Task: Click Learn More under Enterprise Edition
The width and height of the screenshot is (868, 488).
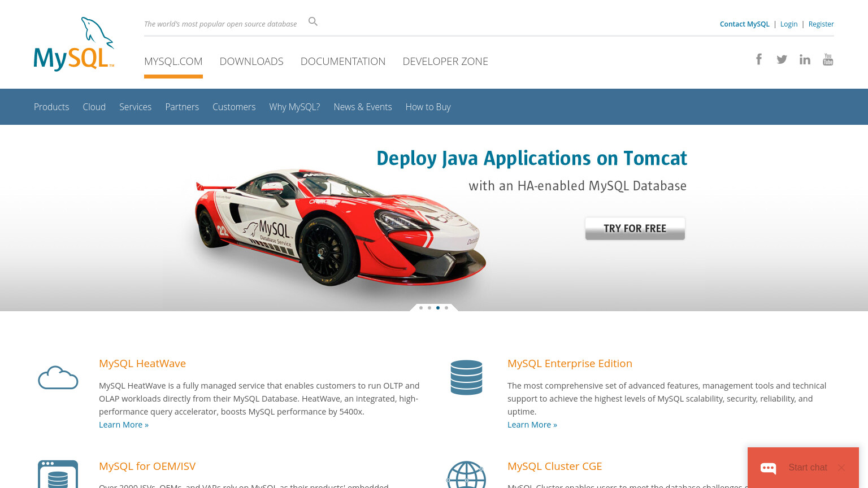Action: click(x=532, y=425)
